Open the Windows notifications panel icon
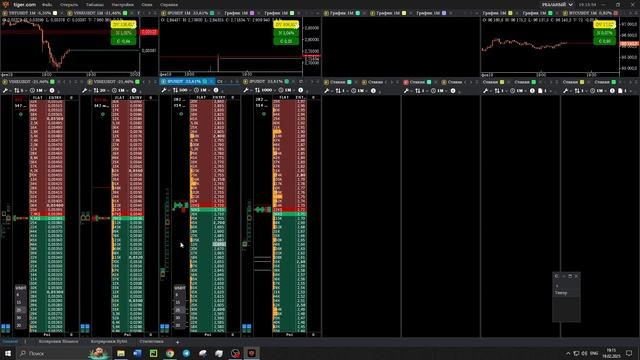Image resolution: width=640 pixels, height=360 pixels. click(x=629, y=353)
